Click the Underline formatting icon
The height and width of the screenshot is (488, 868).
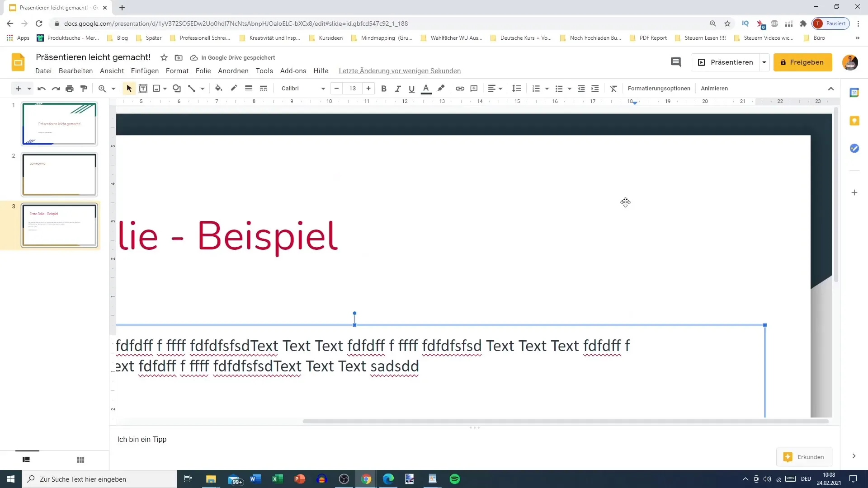[412, 88]
